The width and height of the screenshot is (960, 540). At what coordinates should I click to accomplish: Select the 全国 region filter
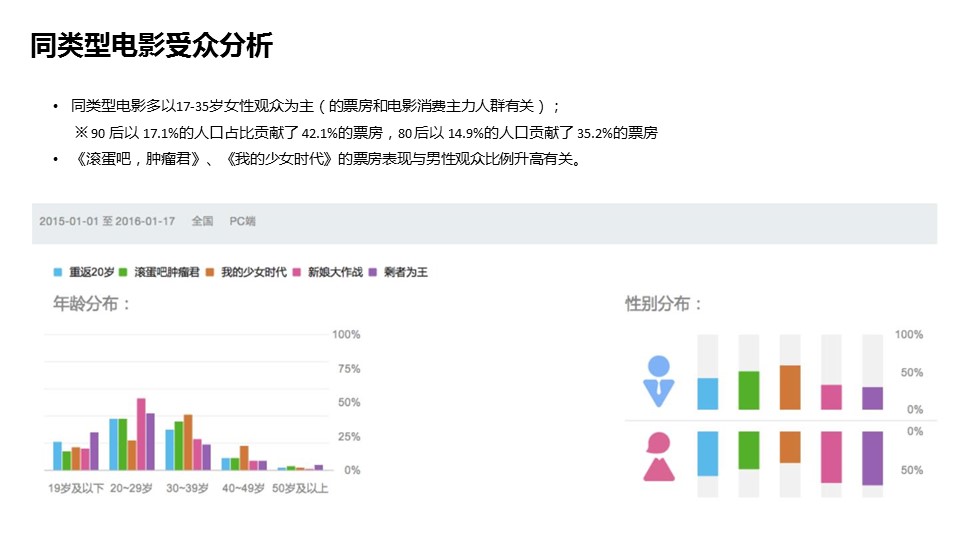[x=203, y=221]
